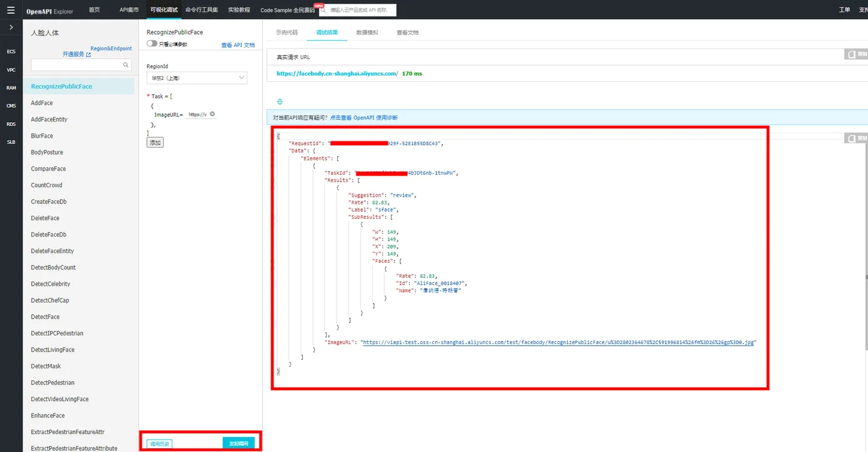Open RDS product shortcut

(x=11, y=124)
